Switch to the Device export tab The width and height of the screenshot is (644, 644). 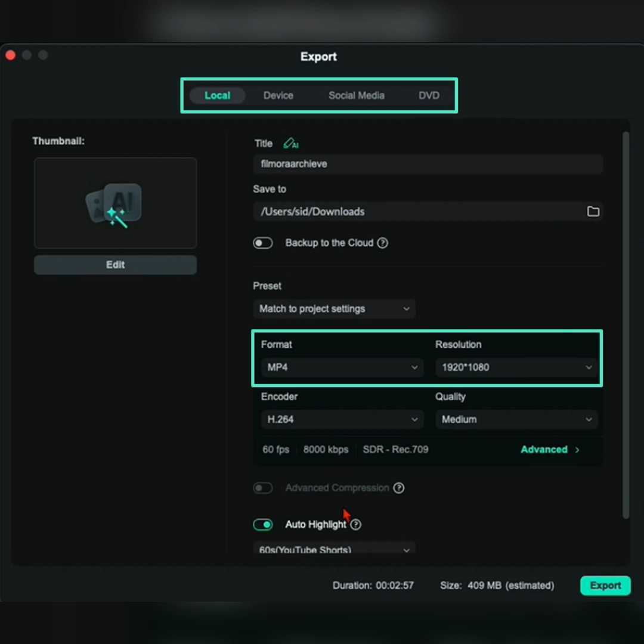pyautogui.click(x=278, y=95)
